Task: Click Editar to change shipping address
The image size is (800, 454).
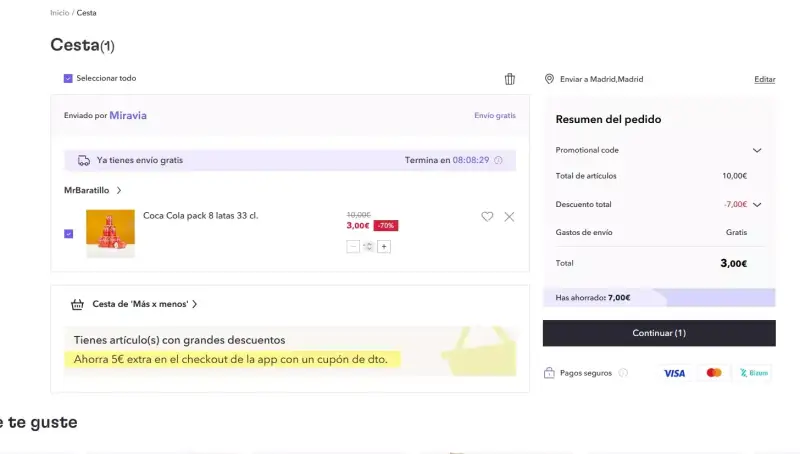Action: tap(765, 80)
